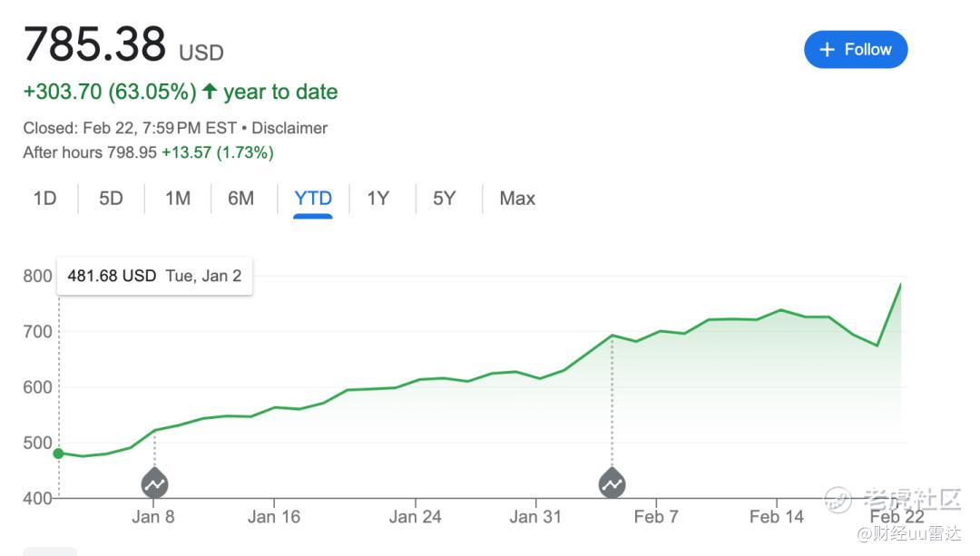The image size is (980, 556).
Task: Select the Max time range
Action: coord(517,198)
